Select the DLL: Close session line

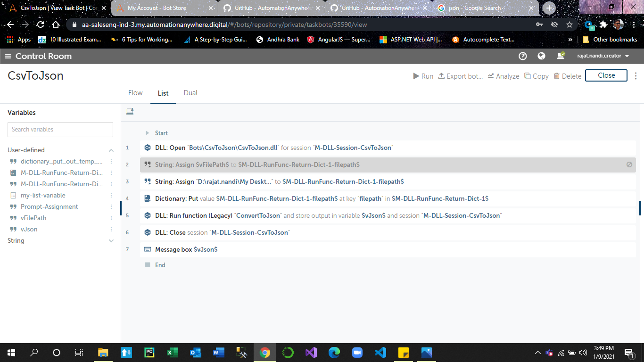click(x=388, y=232)
